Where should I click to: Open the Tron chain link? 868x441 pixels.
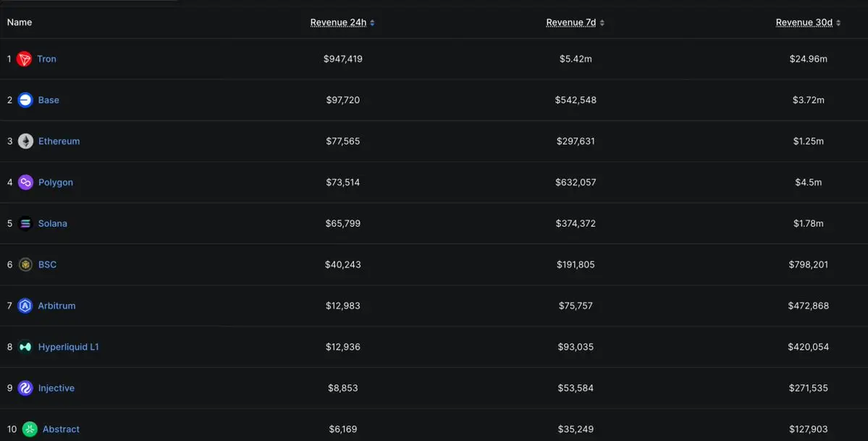(46, 59)
